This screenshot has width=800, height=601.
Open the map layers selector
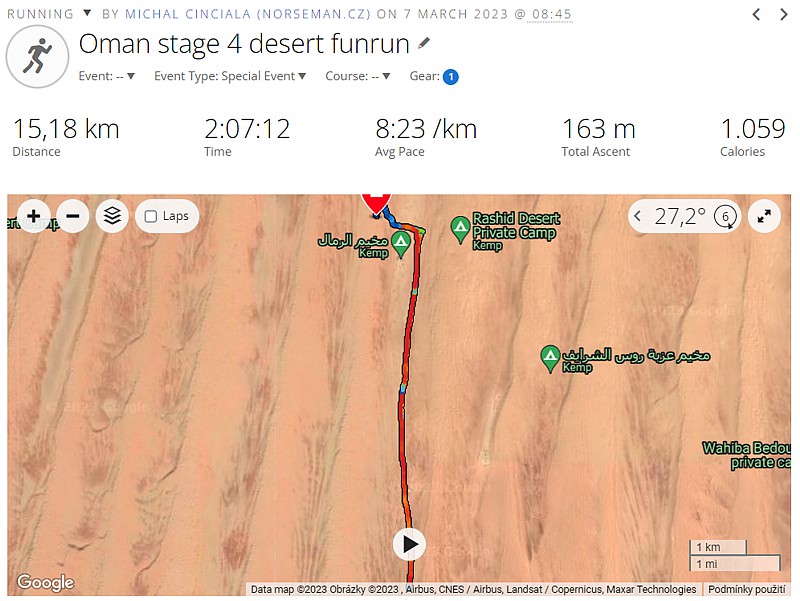point(112,216)
